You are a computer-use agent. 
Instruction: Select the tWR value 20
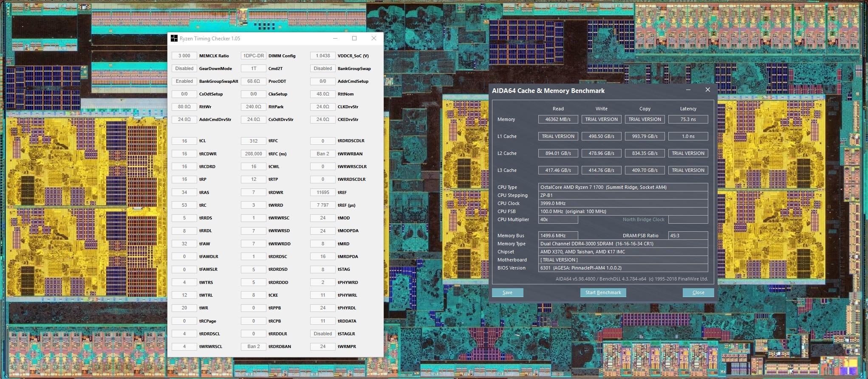pos(184,308)
